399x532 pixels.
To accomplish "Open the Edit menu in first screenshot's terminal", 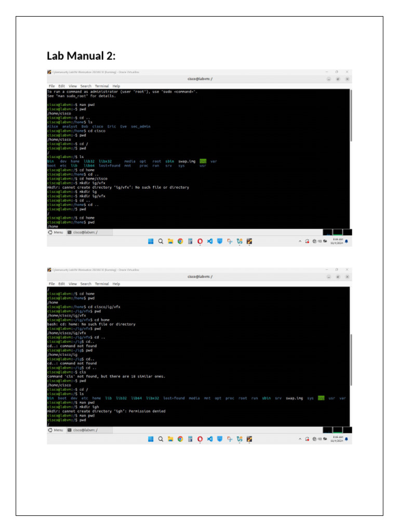I will tap(61, 86).
